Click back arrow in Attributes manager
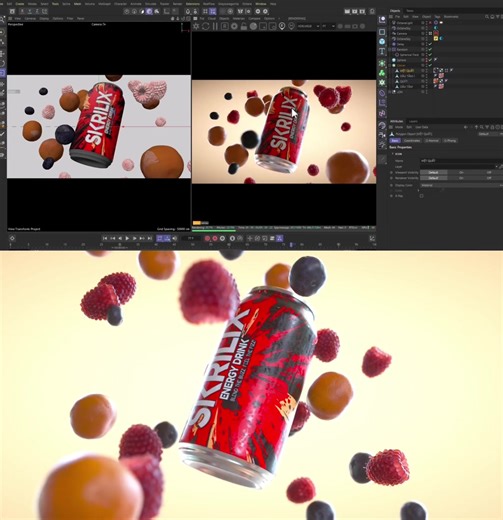 466,127
